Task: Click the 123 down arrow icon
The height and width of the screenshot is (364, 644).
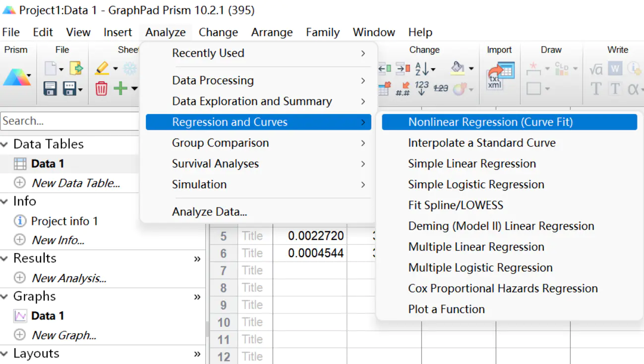Action: pyautogui.click(x=422, y=88)
